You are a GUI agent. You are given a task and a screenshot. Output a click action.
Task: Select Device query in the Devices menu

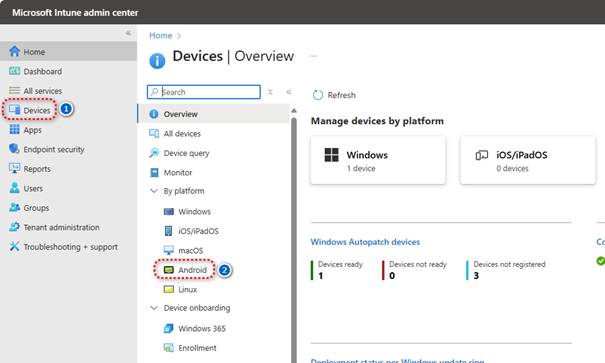(x=213, y=153)
